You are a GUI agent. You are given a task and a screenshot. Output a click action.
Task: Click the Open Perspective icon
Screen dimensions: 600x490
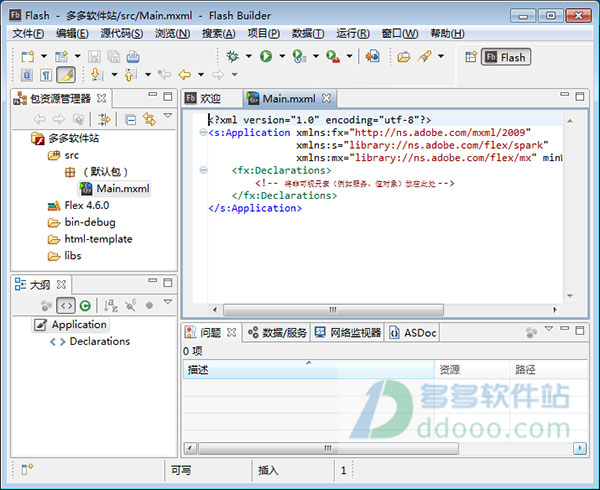471,57
